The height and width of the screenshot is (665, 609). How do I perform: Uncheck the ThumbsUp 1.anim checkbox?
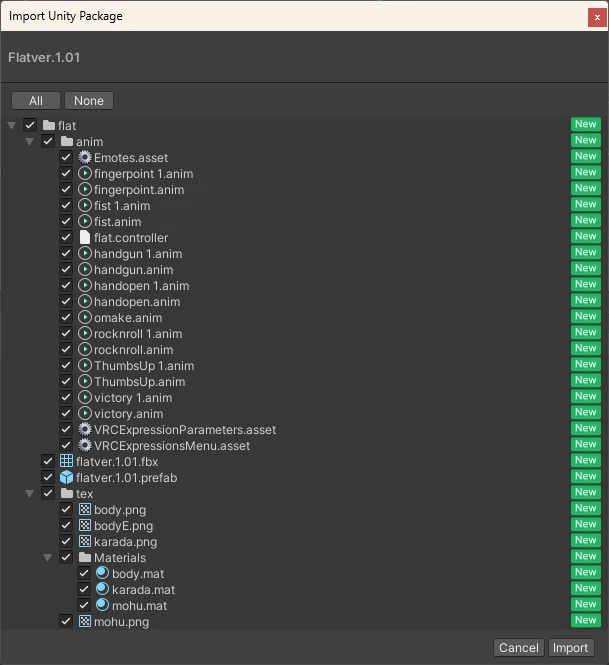(x=66, y=366)
